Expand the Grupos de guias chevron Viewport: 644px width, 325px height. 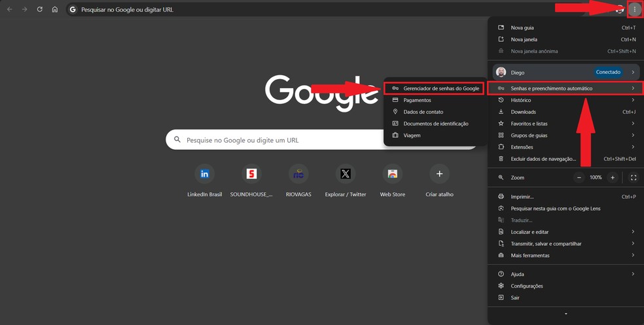click(x=633, y=135)
